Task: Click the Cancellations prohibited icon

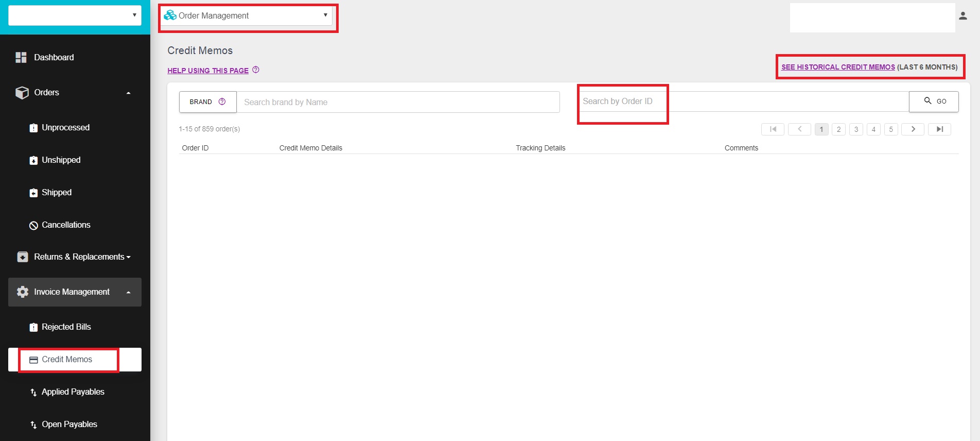Action: [33, 225]
